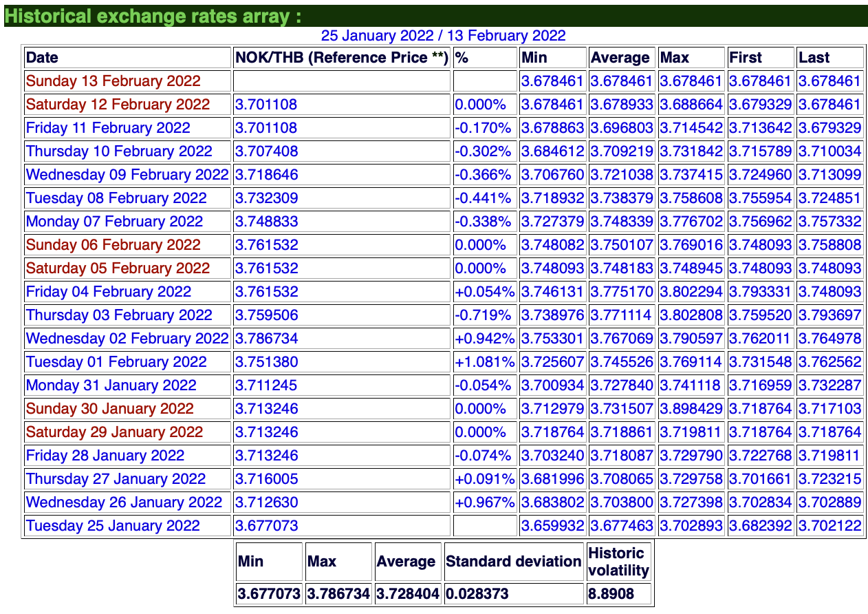Click the First value 3.793331

tap(761, 292)
